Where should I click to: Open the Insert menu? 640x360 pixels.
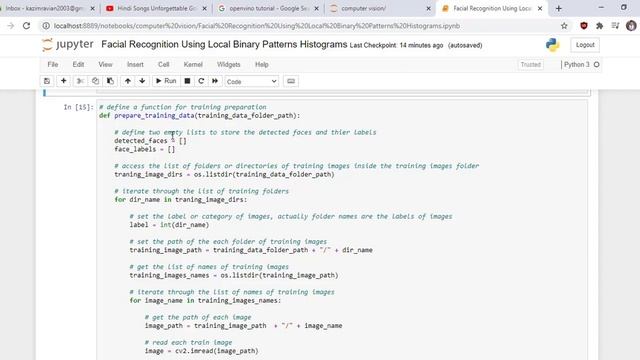[135, 64]
